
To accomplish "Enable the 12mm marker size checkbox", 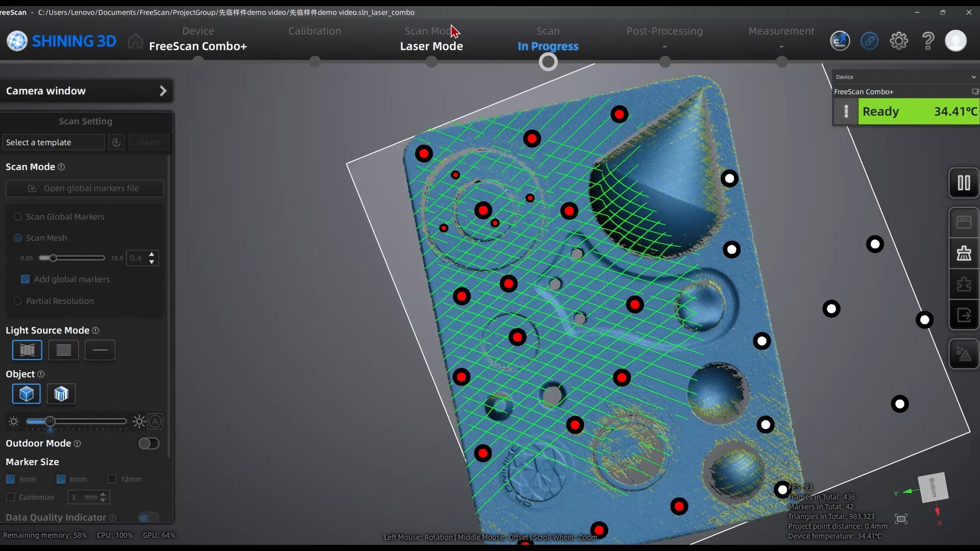I will 112,479.
